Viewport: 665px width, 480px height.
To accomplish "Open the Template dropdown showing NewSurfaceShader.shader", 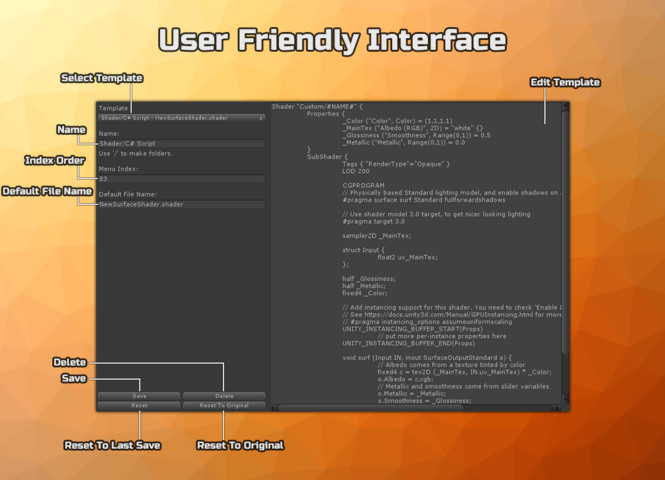I will coord(182,118).
